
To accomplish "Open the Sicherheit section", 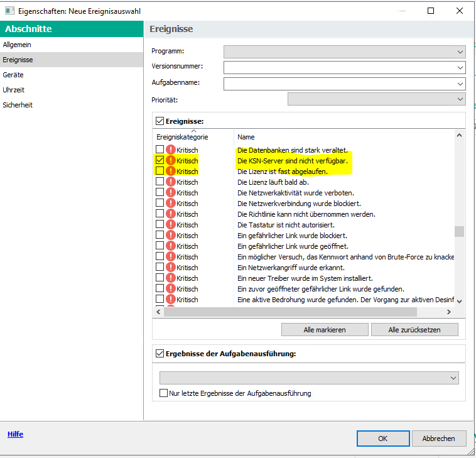I will click(72, 105).
